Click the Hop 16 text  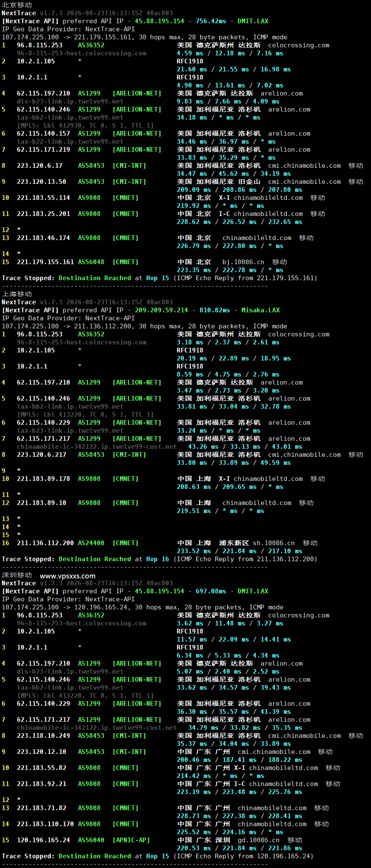[x=158, y=559]
